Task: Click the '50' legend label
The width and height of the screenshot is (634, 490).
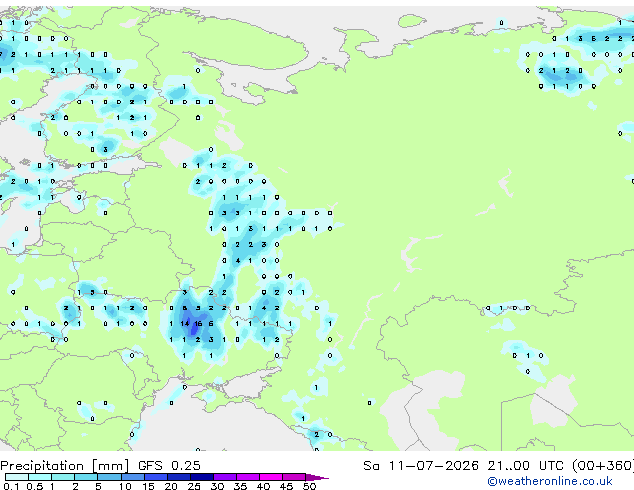Action: [x=309, y=486]
